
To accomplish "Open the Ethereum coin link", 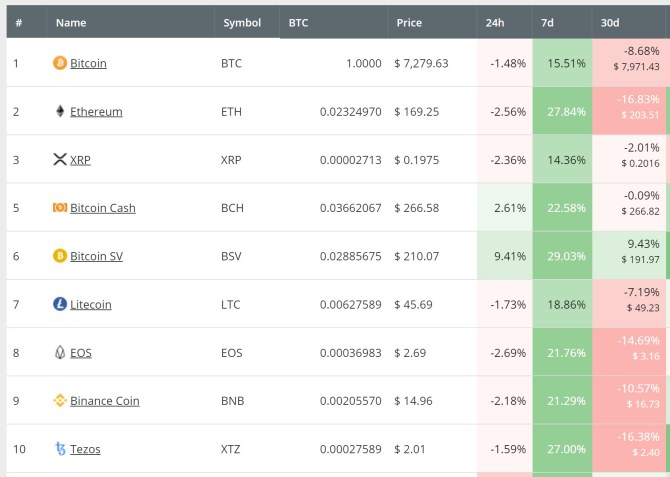I will coord(96,112).
